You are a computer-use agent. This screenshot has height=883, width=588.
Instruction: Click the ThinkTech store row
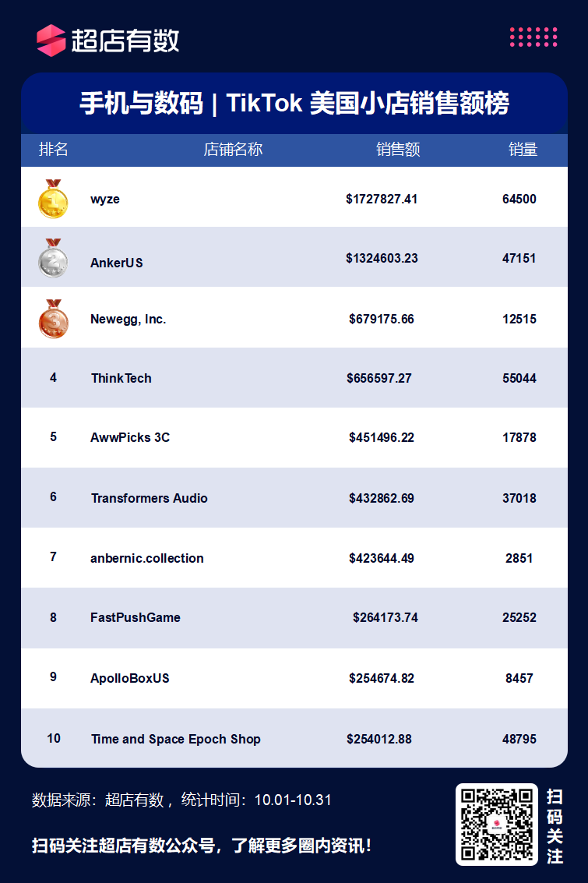[x=294, y=378]
